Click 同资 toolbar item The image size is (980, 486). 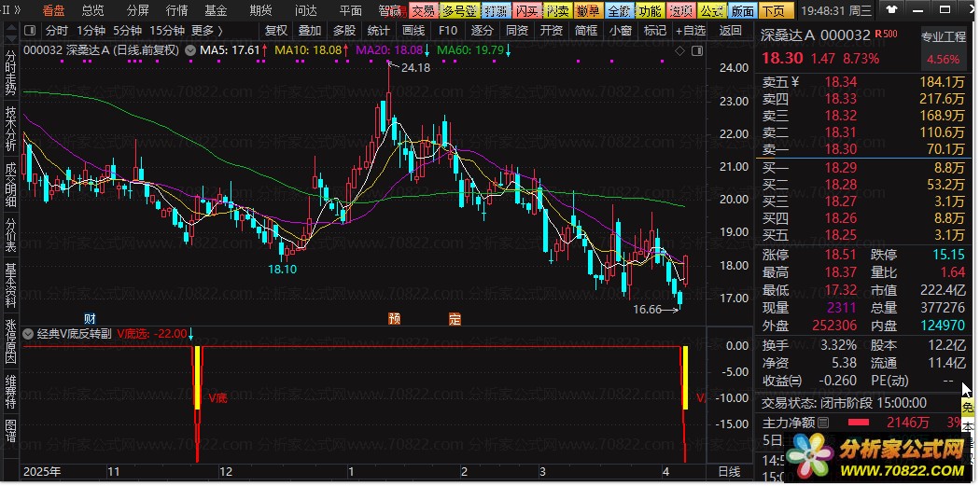coord(517,31)
